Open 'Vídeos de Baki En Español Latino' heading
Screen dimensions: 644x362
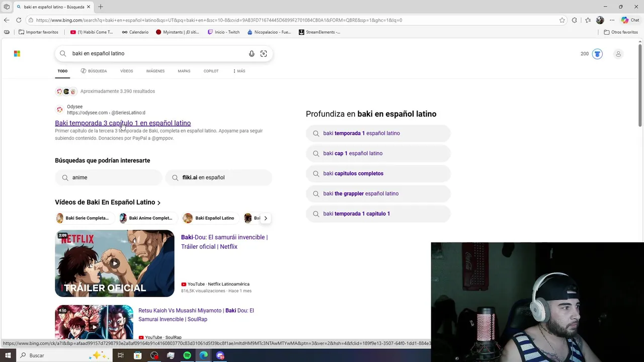(108, 202)
